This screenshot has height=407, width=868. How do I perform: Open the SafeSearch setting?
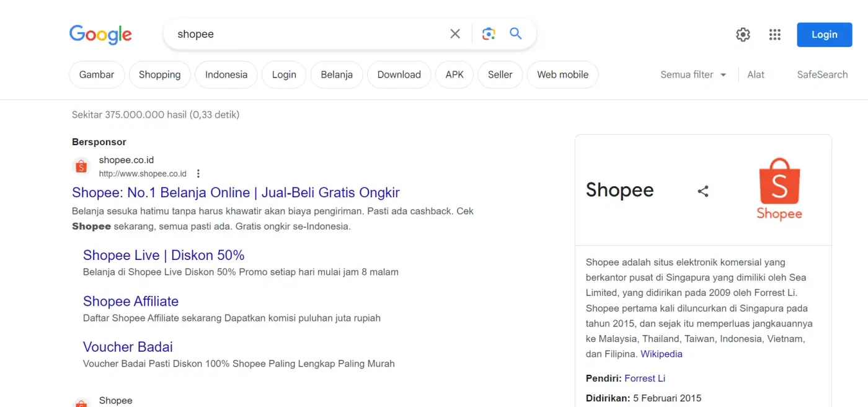point(822,74)
